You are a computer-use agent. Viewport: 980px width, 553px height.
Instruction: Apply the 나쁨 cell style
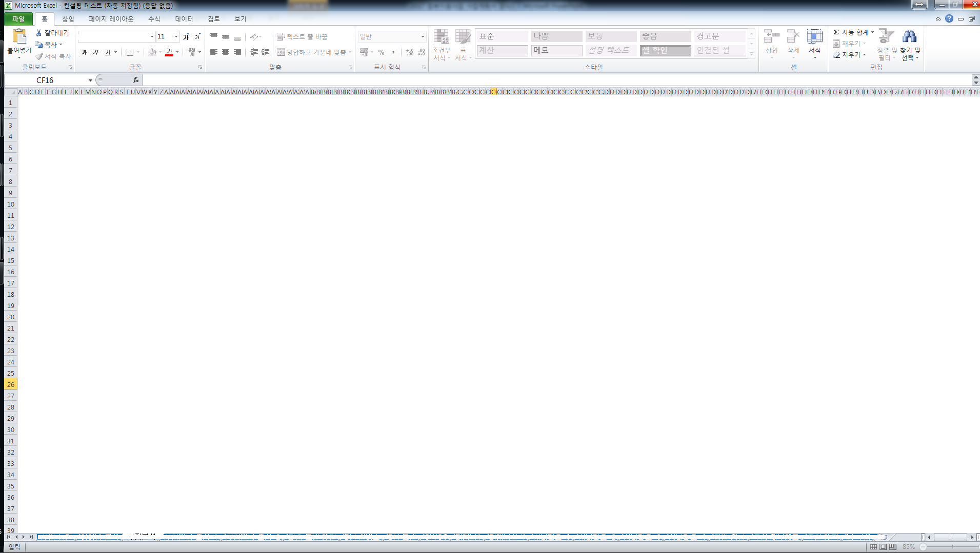556,36
